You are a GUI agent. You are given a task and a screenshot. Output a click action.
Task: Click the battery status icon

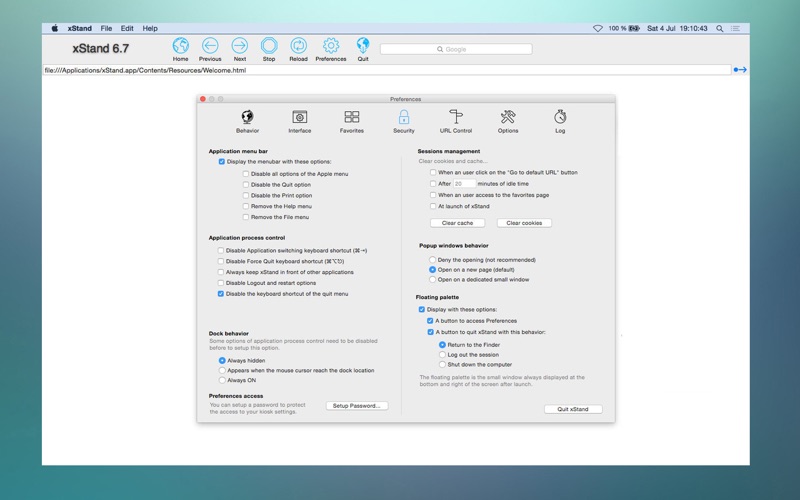point(634,29)
